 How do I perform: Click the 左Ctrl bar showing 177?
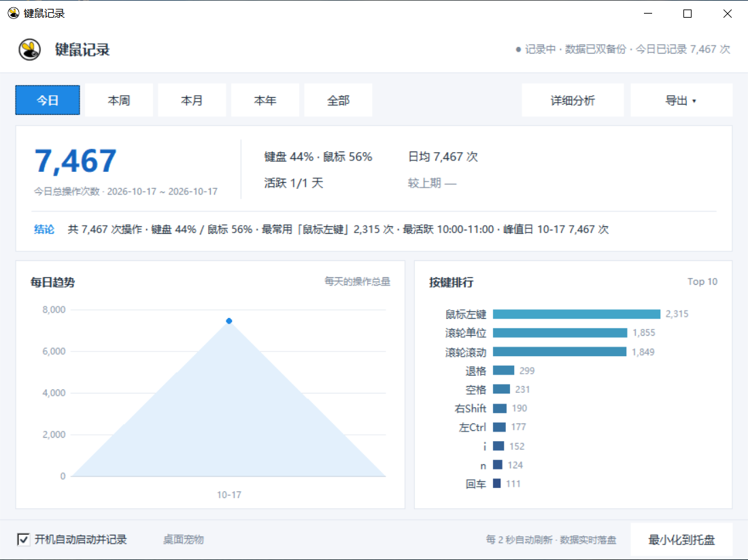[499, 427]
